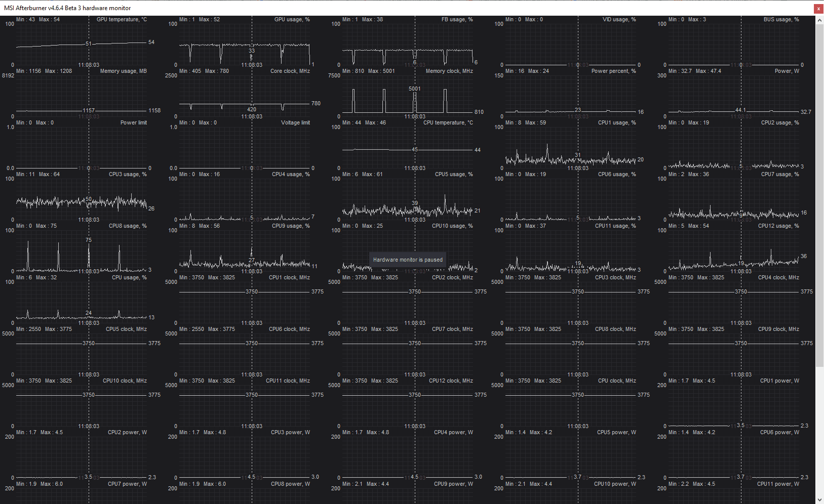Choose the 'CPU8 power, W' label
The image size is (824, 504).
290,484
